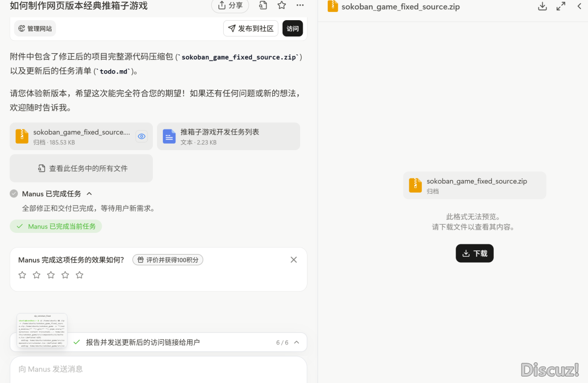Collapse the Manus 已完成任务 section
588x383 pixels.
tap(89, 194)
